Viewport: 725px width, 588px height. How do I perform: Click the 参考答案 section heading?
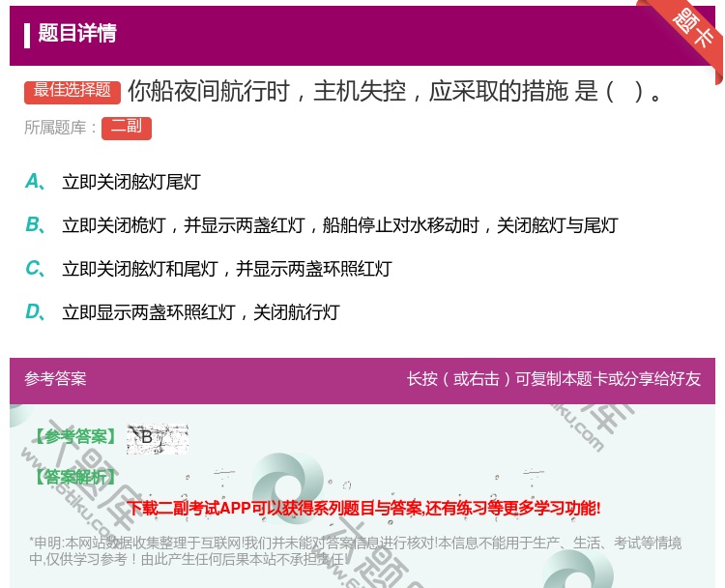[55, 379]
